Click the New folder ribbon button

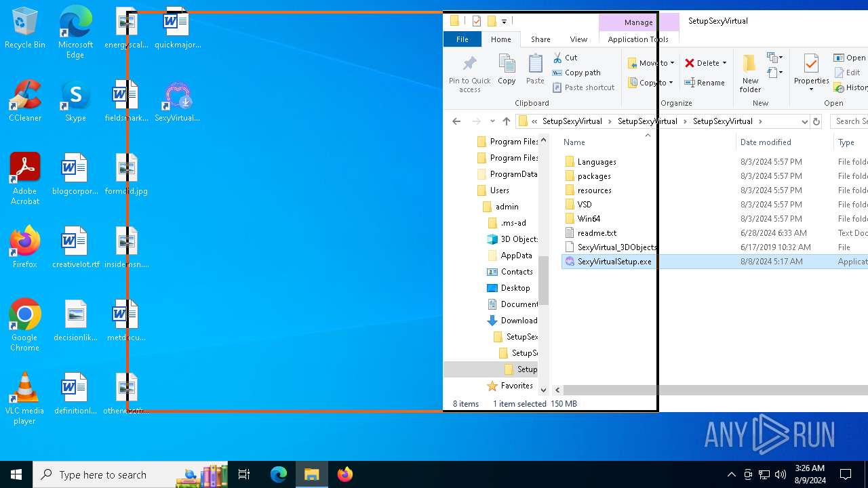coord(750,73)
